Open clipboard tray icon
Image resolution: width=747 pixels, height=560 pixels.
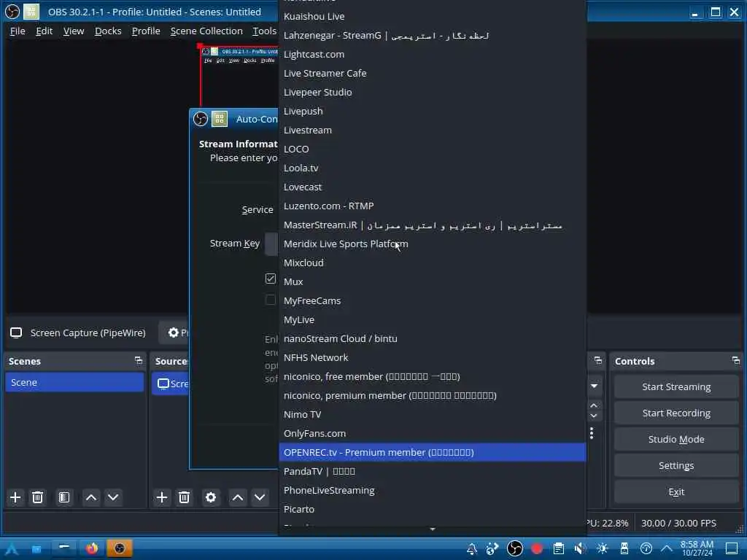(558, 548)
